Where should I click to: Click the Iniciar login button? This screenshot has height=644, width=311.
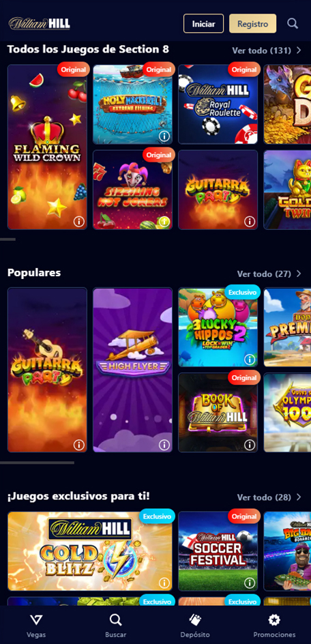click(203, 23)
